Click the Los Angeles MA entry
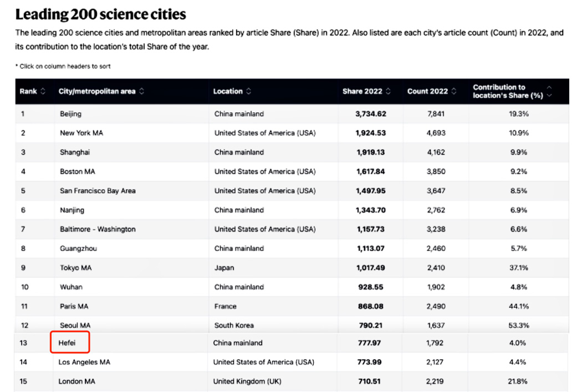Image resolution: width=582 pixels, height=392 pixels. coord(84,362)
